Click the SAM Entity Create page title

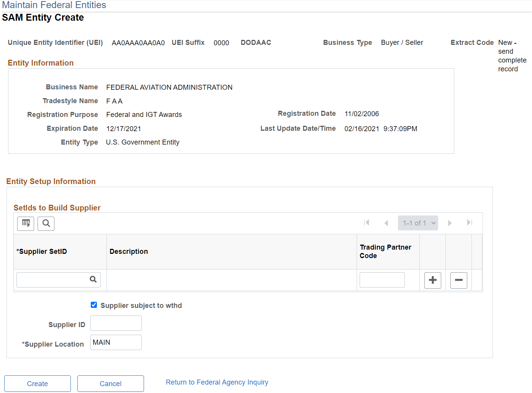coord(43,18)
